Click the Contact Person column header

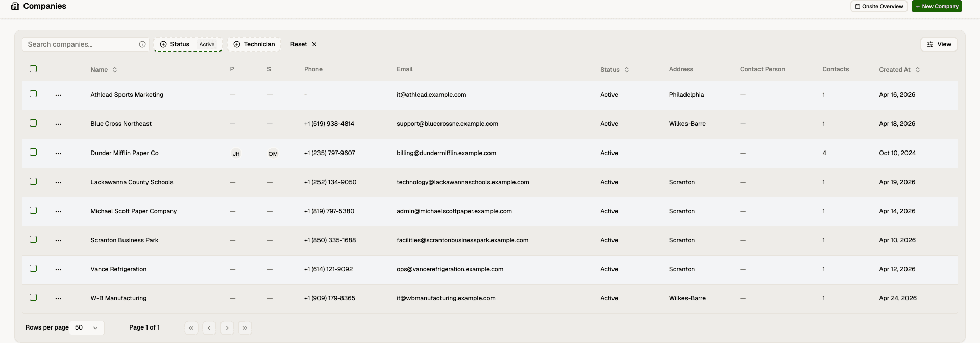pos(763,69)
